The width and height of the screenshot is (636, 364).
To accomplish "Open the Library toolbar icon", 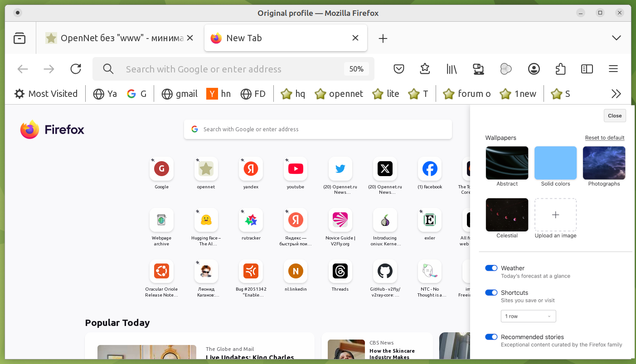I will [x=452, y=69].
